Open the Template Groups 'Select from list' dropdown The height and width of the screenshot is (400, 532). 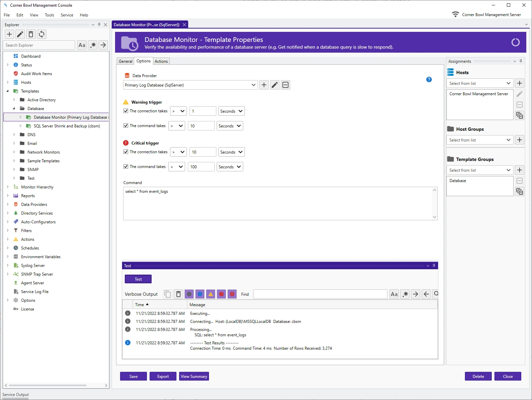[x=508, y=170]
